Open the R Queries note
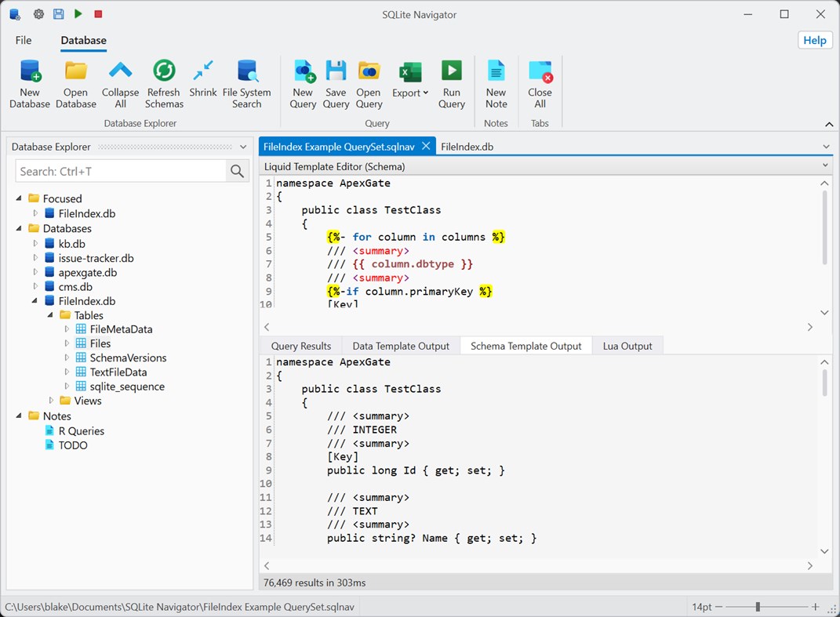The image size is (840, 617). click(82, 431)
